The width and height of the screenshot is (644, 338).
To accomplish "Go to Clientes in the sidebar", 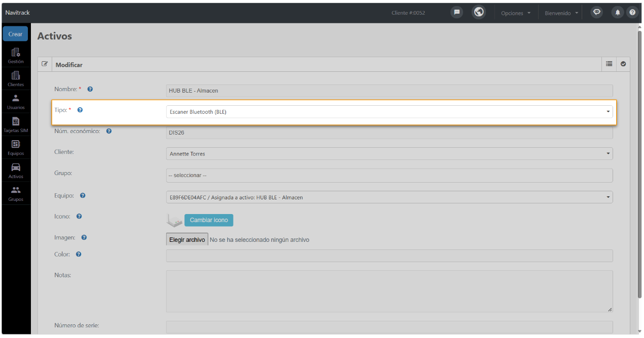I will (x=16, y=79).
